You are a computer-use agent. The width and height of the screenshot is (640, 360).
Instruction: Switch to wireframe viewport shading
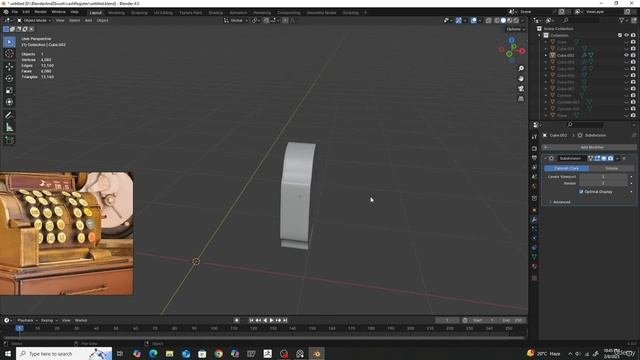click(497, 20)
